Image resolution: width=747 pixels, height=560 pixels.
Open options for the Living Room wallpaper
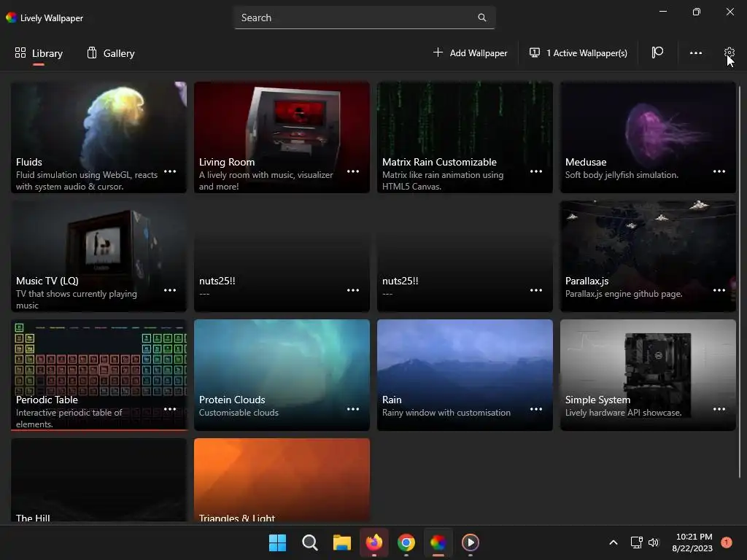pyautogui.click(x=353, y=171)
